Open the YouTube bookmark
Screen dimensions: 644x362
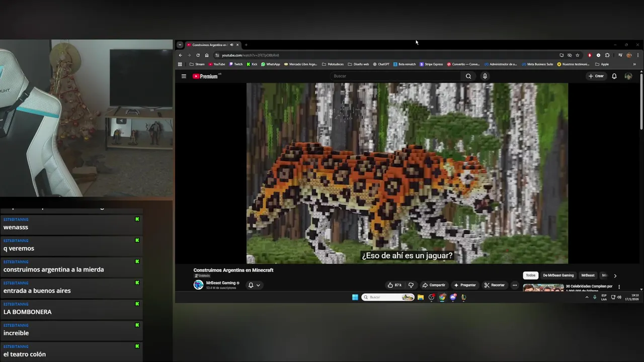pos(217,64)
